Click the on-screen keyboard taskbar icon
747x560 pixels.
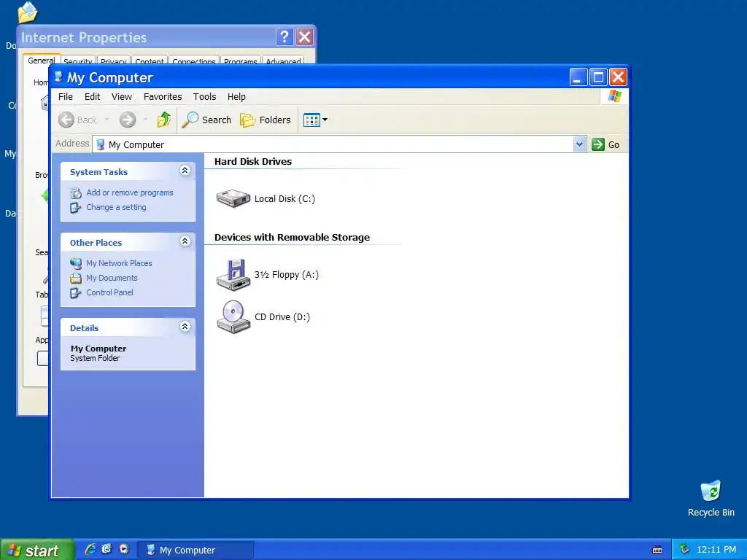[x=657, y=550]
